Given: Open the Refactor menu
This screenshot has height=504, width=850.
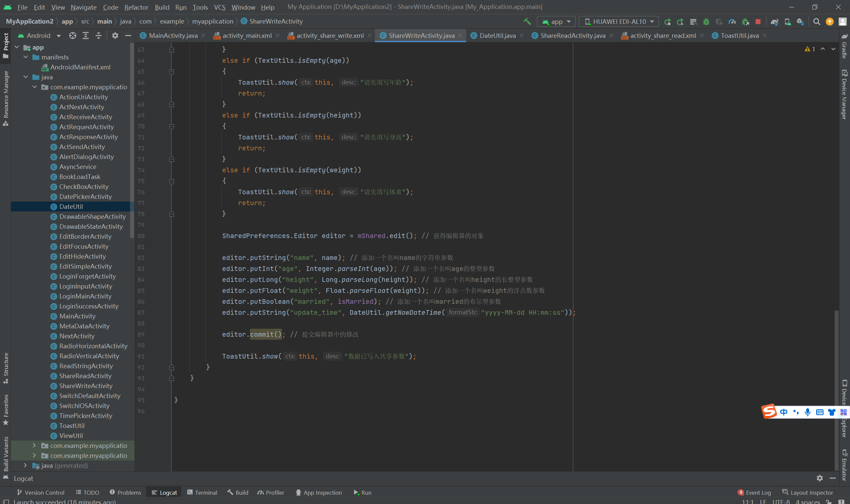Looking at the screenshot, I should click(136, 7).
